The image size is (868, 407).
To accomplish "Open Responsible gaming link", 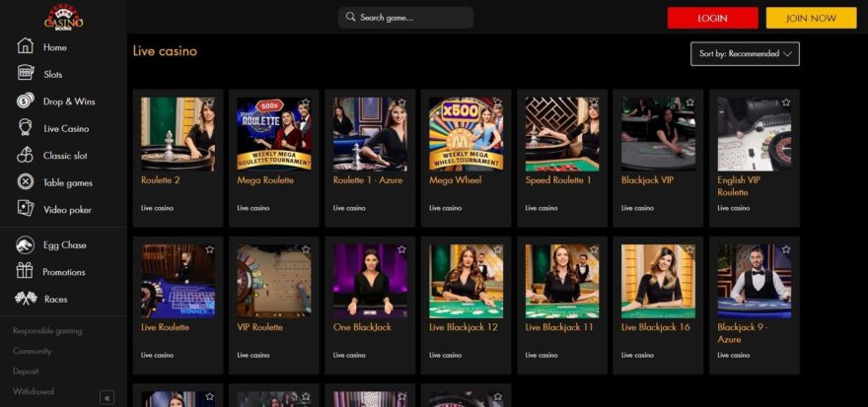I will coord(47,331).
